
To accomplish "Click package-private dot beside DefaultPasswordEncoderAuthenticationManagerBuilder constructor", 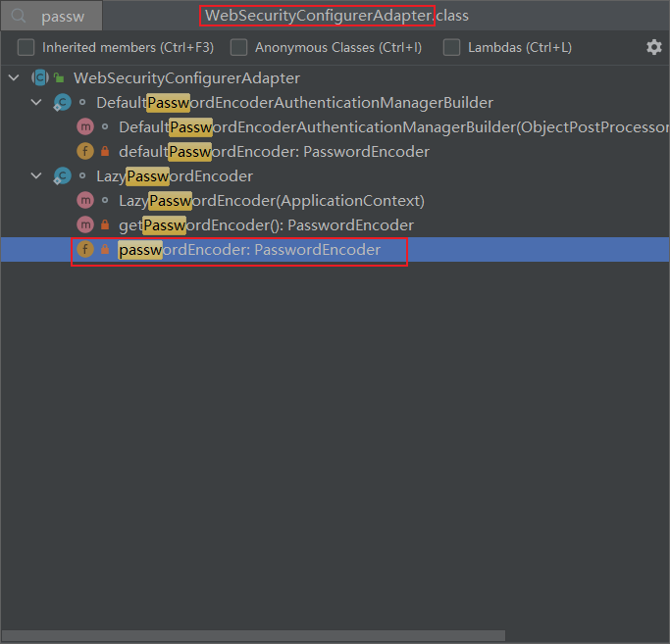I will click(x=105, y=126).
